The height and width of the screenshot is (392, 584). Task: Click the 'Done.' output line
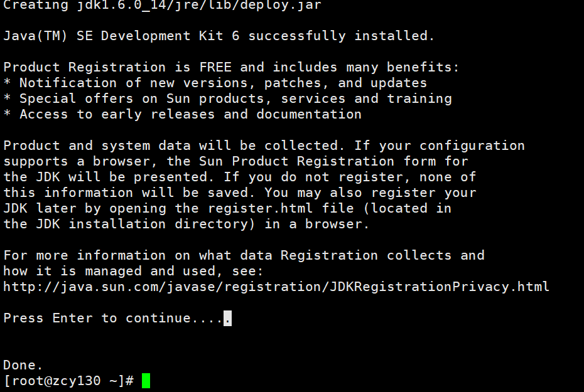23,365
